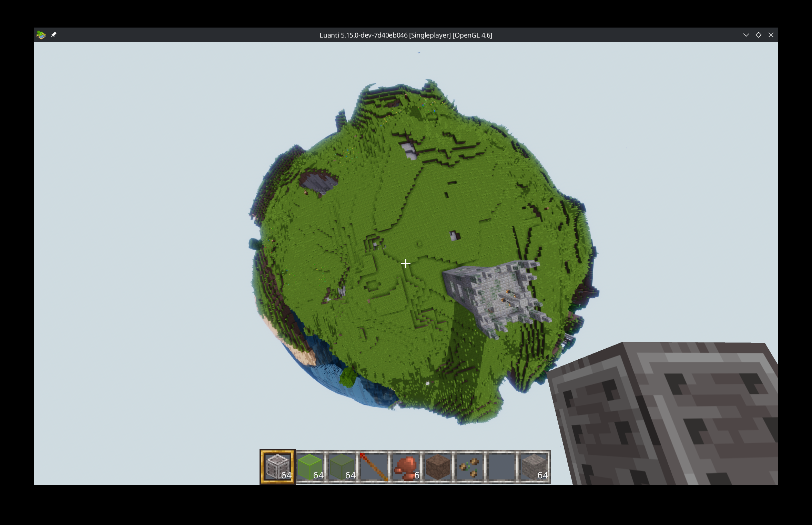
Task: Maximize the Luanti window with diamond button
Action: coord(758,35)
